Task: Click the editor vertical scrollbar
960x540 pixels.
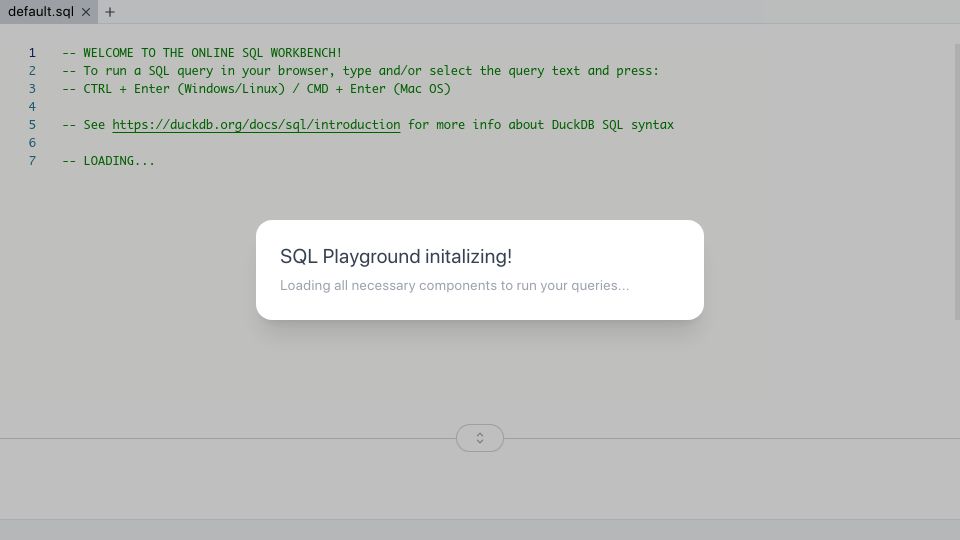Action: click(957, 182)
